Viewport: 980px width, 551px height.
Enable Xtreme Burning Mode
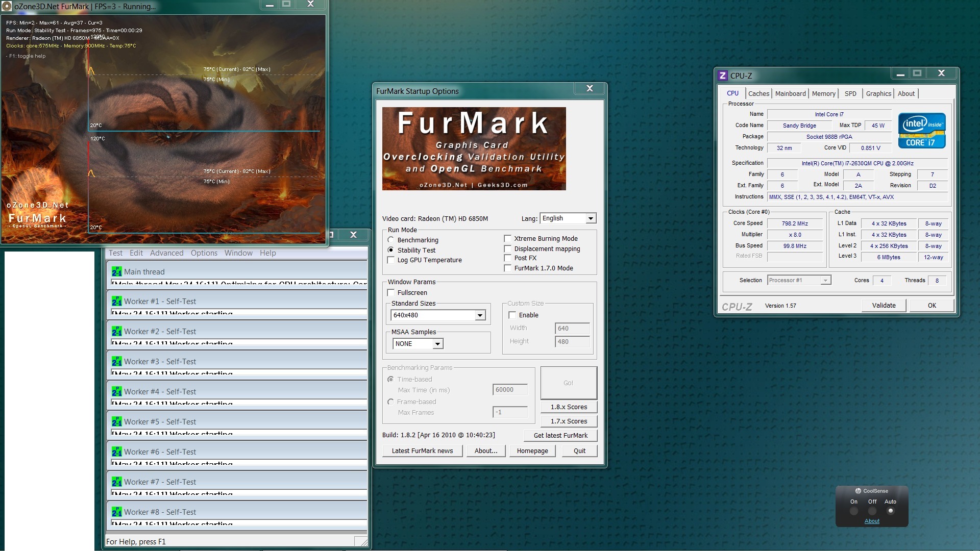pos(507,238)
